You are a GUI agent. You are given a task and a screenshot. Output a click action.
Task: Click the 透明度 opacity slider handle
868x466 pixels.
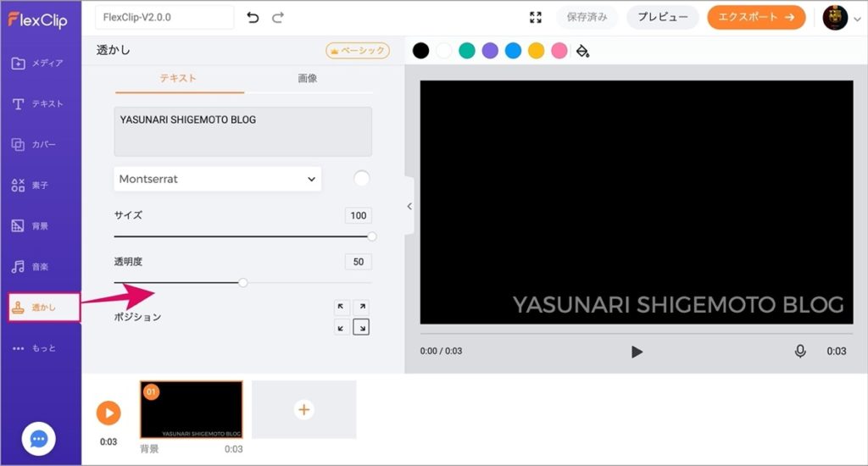(x=243, y=283)
